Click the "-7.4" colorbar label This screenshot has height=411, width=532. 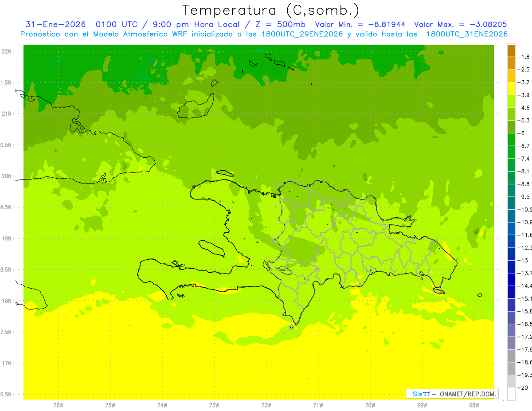tap(524, 159)
